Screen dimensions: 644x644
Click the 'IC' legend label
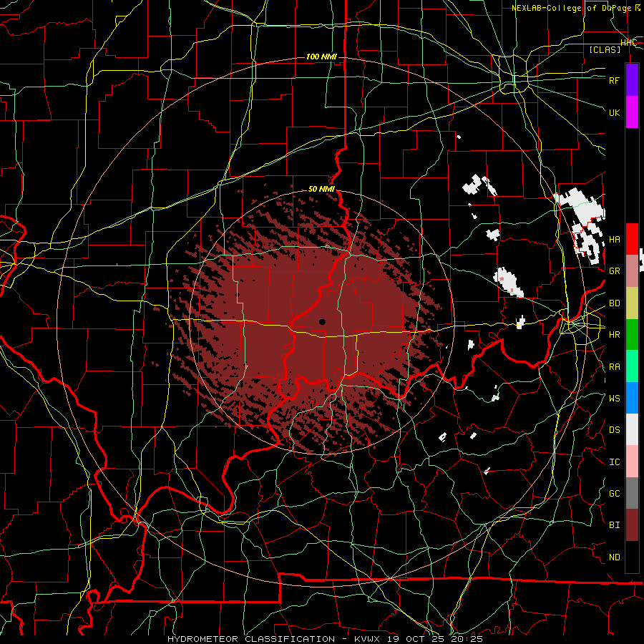click(614, 462)
